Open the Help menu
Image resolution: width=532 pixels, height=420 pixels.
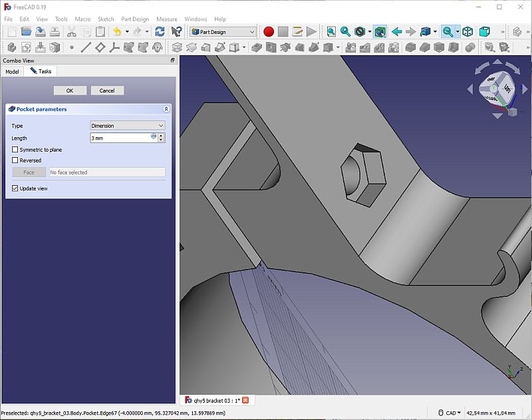click(x=220, y=19)
